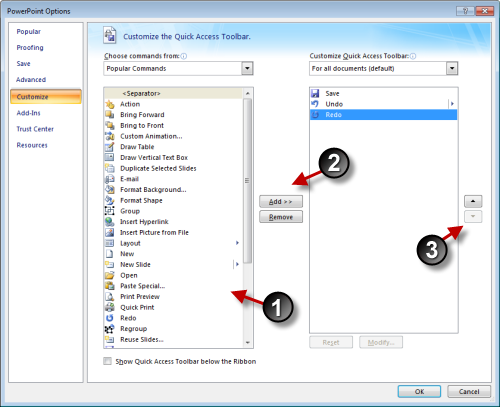Click the Remove button

click(281, 217)
